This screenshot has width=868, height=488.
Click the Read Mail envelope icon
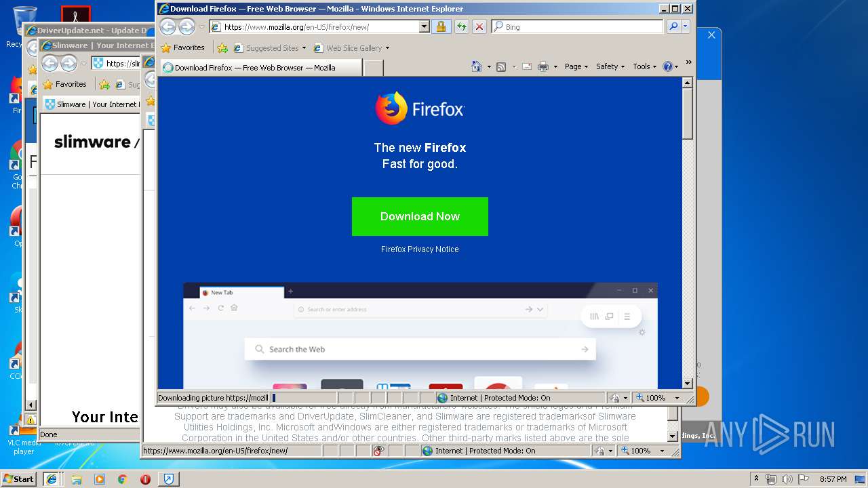point(526,66)
